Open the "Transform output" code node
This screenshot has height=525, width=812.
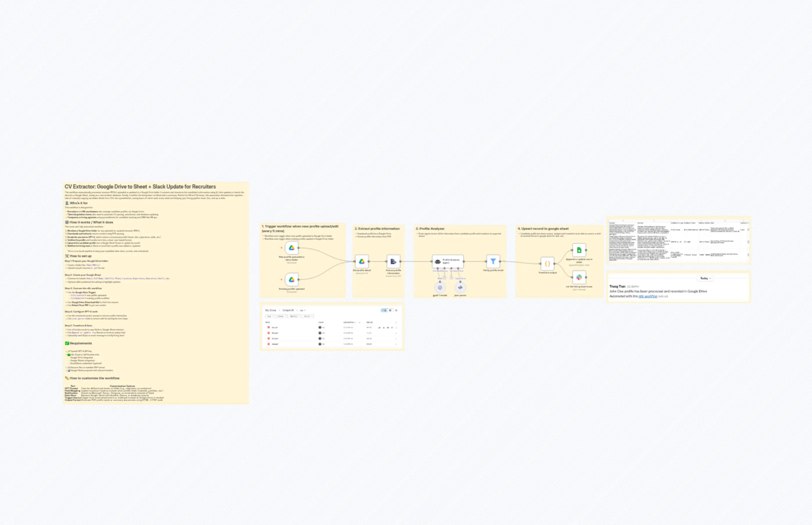(548, 264)
